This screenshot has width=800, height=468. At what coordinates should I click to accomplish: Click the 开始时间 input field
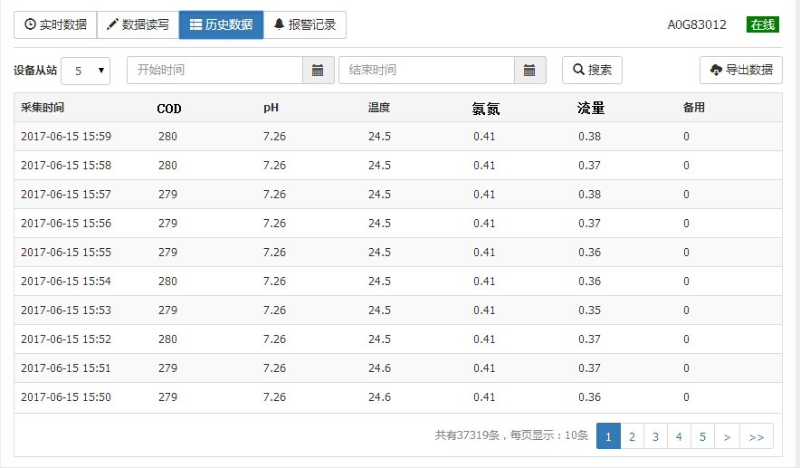tap(215, 70)
